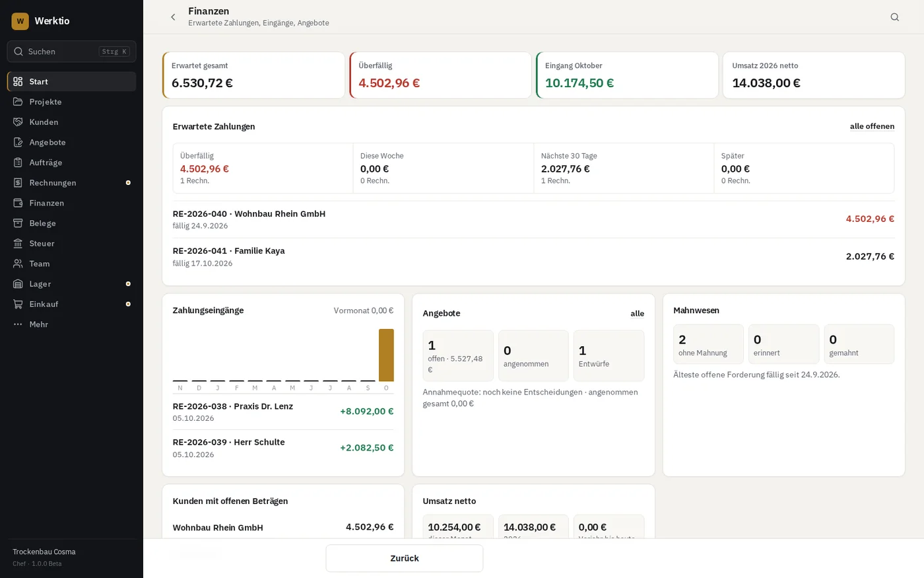Click the Entwürfe offers tile
924x578 pixels.
coord(609,355)
